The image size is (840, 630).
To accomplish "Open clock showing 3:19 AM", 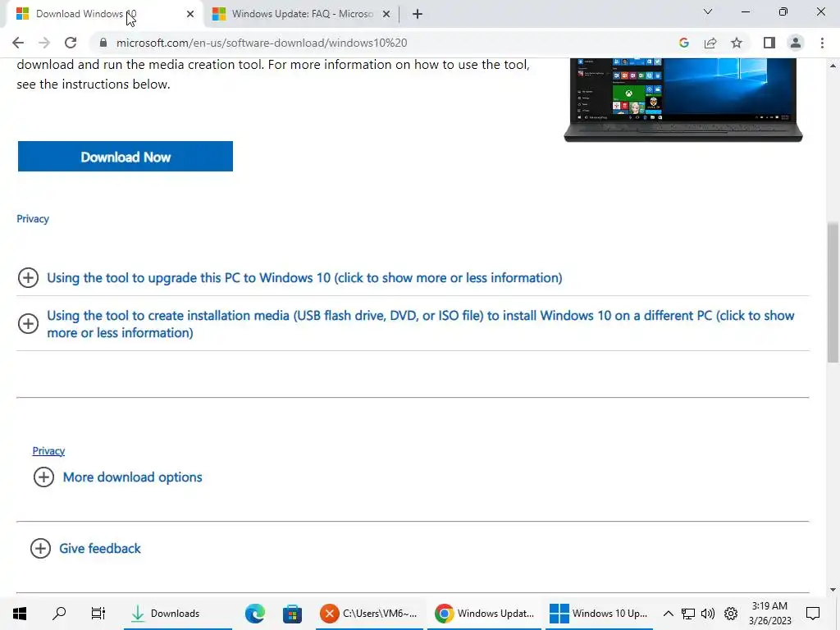I will point(769,614).
